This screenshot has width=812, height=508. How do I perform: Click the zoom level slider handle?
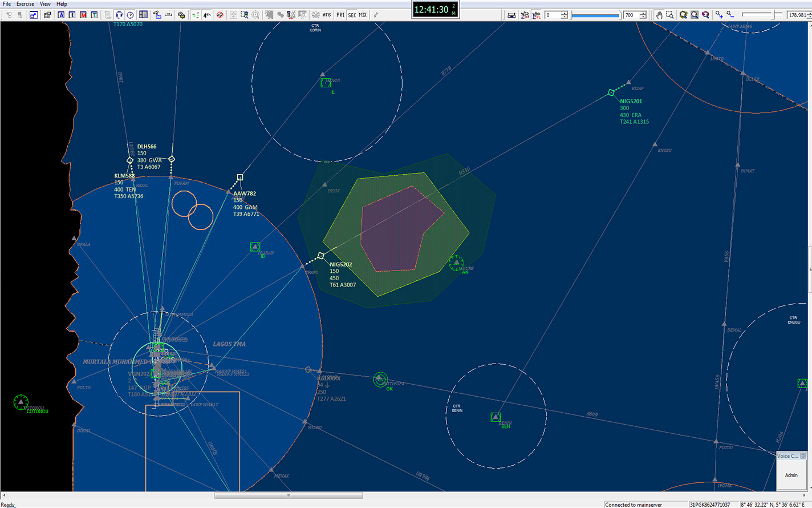pos(773,15)
